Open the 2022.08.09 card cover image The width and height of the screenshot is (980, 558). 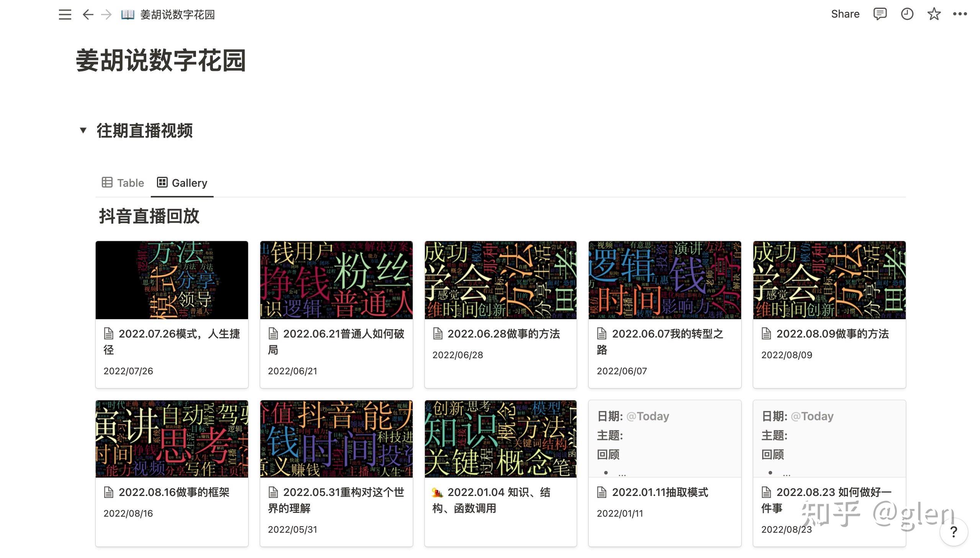829,280
